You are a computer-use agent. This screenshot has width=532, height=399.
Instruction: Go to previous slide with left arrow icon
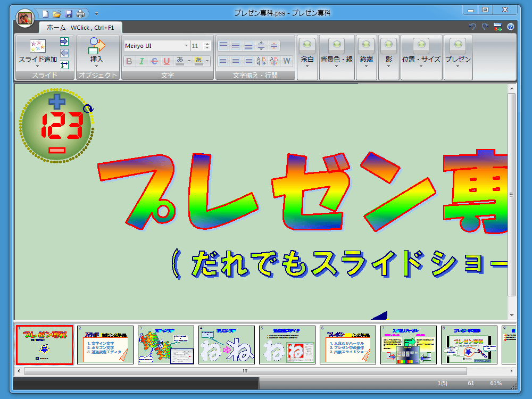[x=64, y=53]
